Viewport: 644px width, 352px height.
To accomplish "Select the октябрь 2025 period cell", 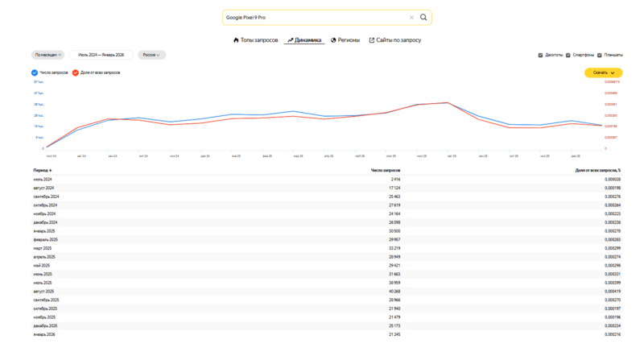I will tap(45, 309).
